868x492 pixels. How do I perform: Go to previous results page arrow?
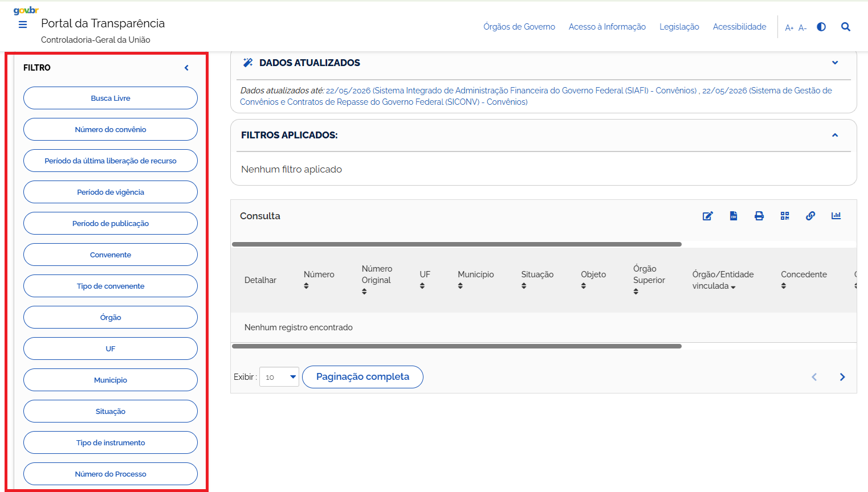pos(814,377)
